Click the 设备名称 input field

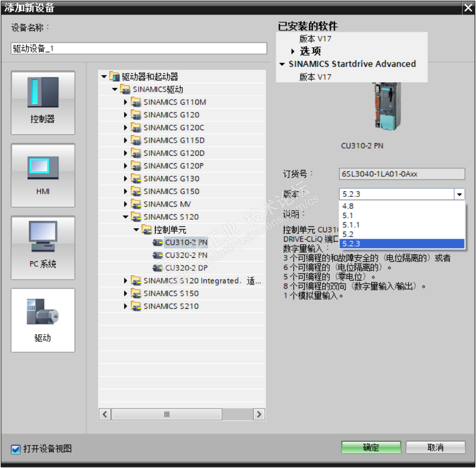pos(139,48)
